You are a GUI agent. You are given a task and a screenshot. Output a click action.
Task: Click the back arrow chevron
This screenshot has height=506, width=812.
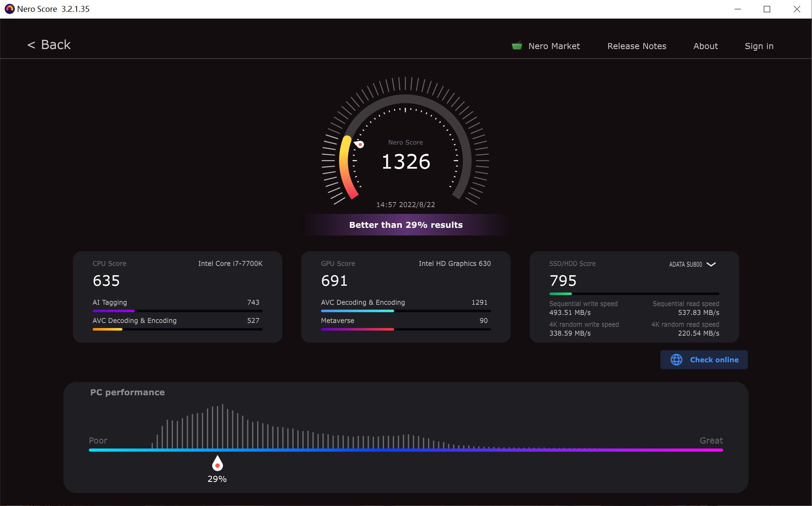point(31,45)
